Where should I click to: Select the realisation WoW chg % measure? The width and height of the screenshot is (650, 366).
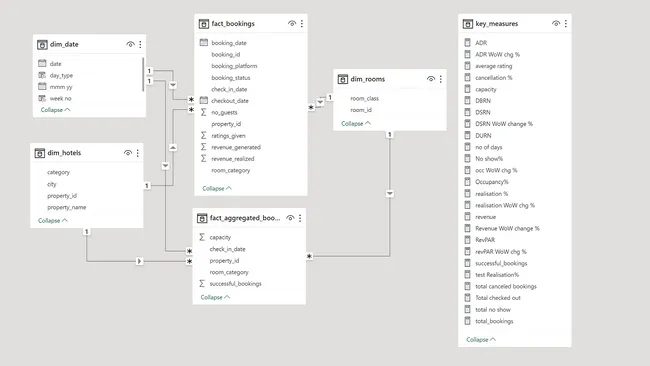tap(505, 205)
